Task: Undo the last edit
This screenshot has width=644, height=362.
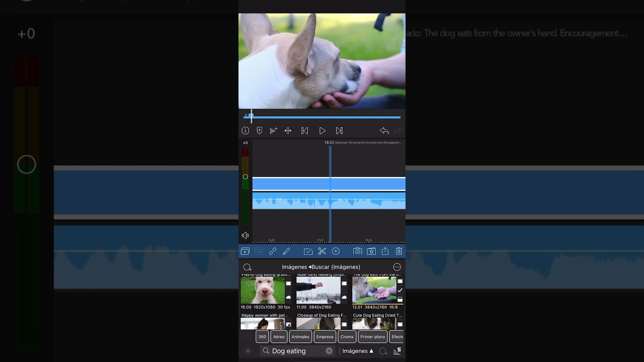Action: click(x=384, y=131)
